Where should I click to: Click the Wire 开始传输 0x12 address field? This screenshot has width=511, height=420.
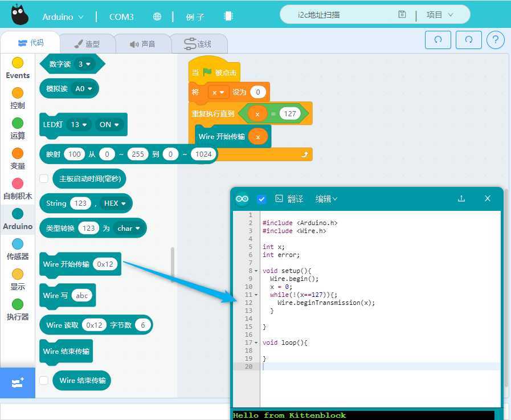point(105,264)
